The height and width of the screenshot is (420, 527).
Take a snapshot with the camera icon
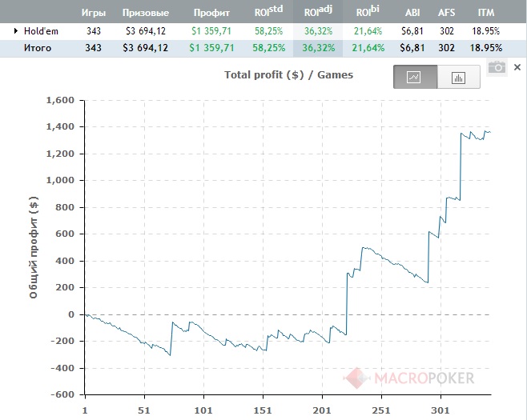click(497, 67)
